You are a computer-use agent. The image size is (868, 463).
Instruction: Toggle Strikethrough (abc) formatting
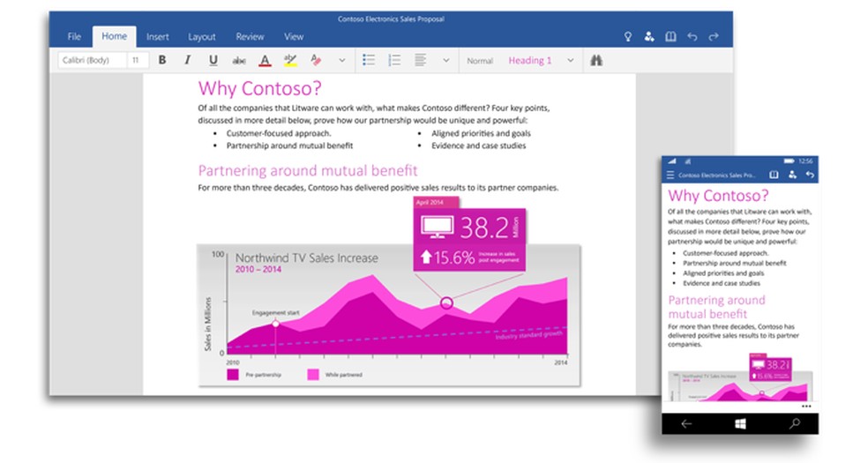coord(238,60)
